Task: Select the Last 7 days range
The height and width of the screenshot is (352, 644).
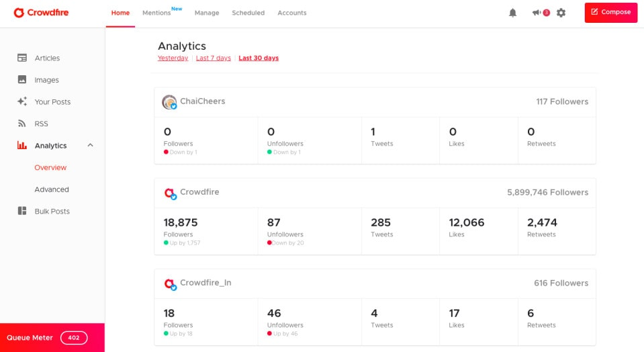Action: (x=213, y=58)
